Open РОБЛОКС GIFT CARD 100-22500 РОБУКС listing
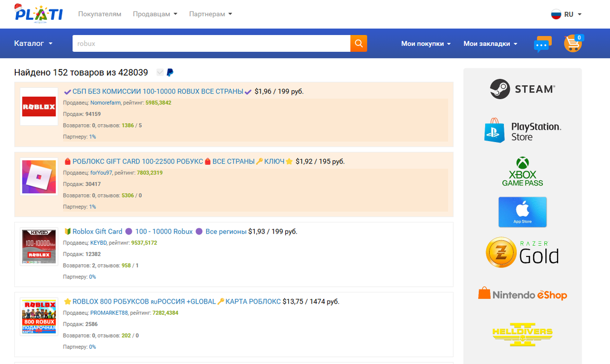The image size is (610, 364). [178, 161]
